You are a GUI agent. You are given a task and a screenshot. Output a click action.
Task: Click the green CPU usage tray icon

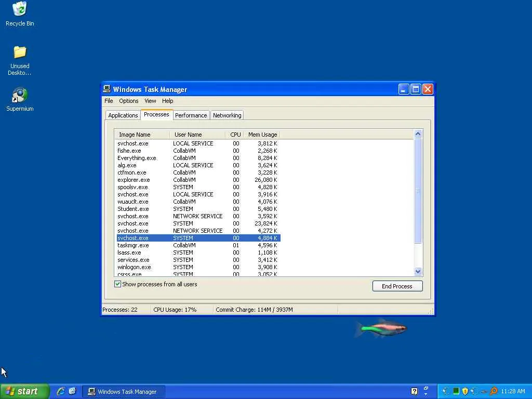(456, 391)
